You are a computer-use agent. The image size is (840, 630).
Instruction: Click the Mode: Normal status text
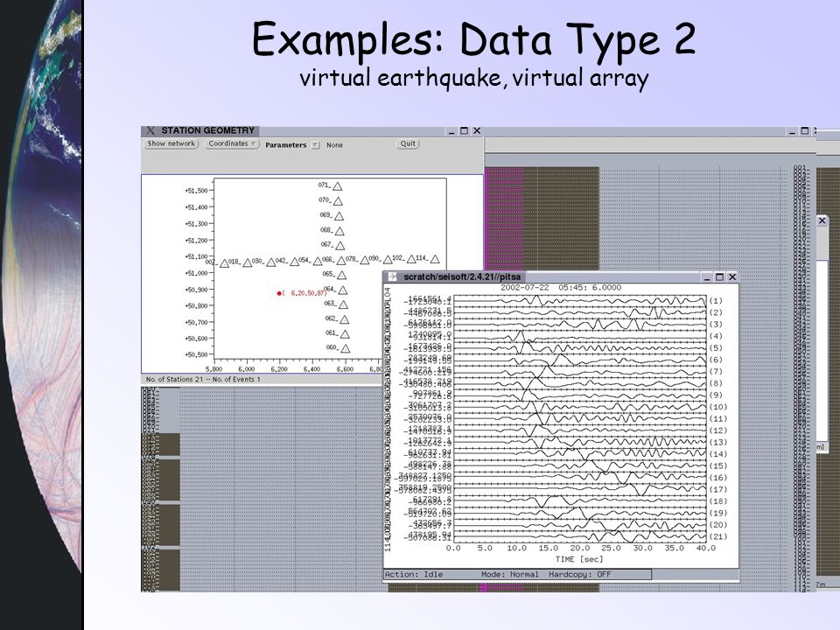(509, 574)
